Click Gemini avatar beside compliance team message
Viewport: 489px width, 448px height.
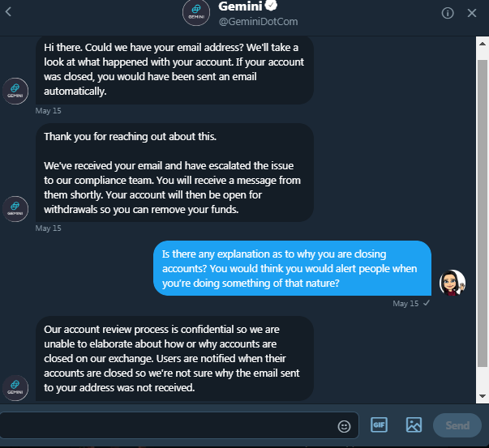(x=16, y=207)
